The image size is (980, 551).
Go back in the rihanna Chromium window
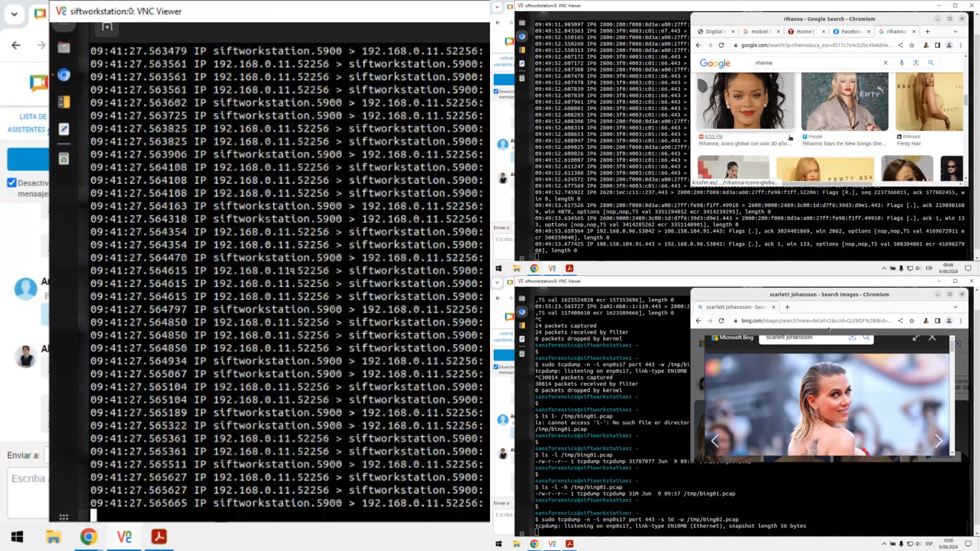[698, 45]
